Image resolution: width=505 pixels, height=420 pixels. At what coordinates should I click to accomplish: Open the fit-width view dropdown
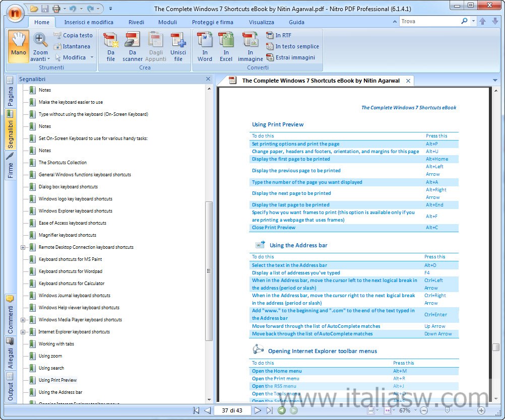click(x=394, y=410)
